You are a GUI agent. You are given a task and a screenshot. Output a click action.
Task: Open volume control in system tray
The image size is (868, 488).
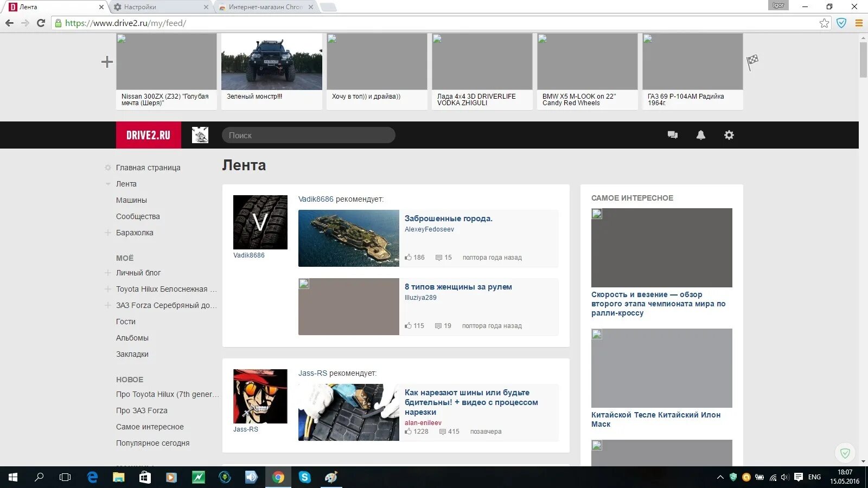[785, 477]
